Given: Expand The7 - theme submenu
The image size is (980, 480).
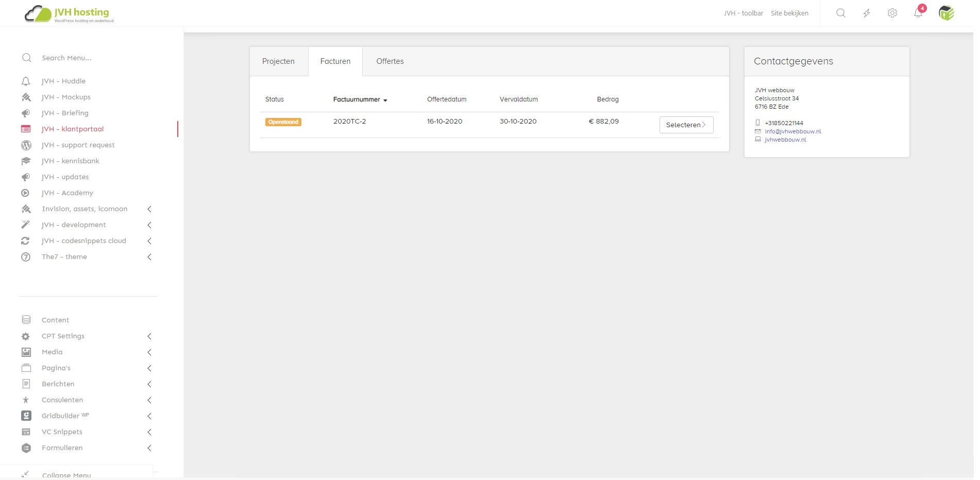Looking at the screenshot, I should pyautogui.click(x=149, y=257).
